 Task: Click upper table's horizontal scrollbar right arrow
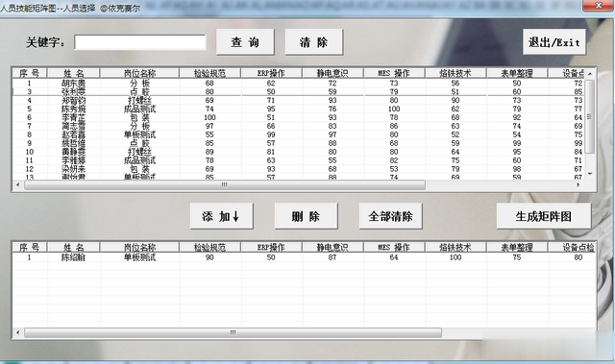(x=578, y=184)
